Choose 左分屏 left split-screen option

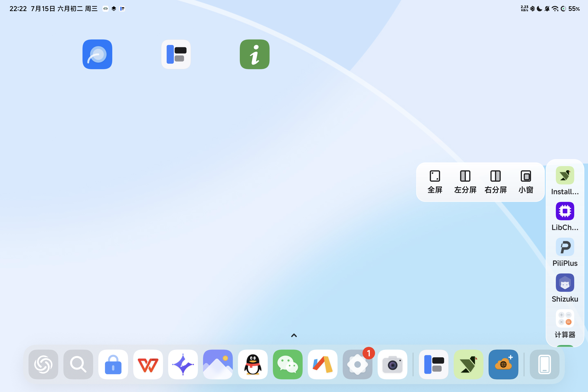point(465,182)
